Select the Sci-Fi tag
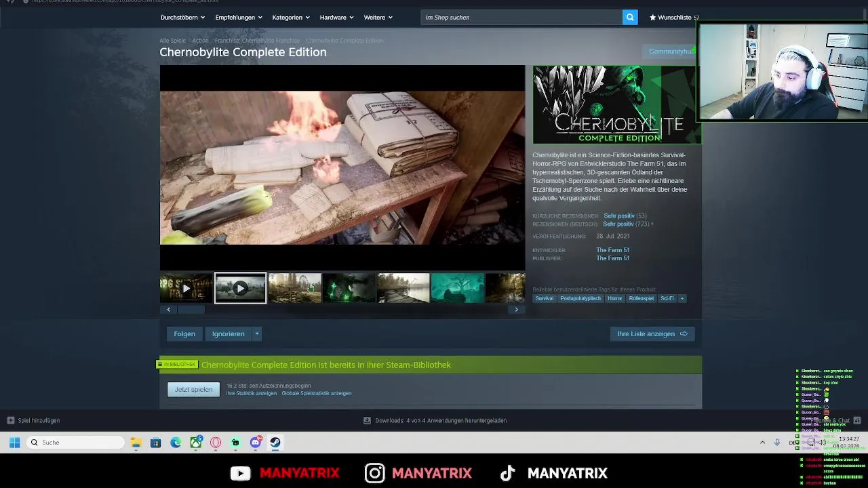 coord(667,298)
